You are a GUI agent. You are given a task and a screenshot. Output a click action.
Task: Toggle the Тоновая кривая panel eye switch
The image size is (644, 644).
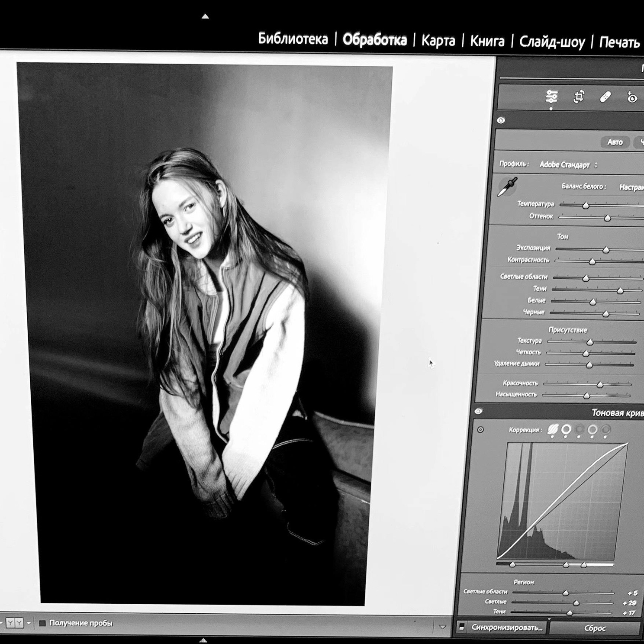point(478,411)
